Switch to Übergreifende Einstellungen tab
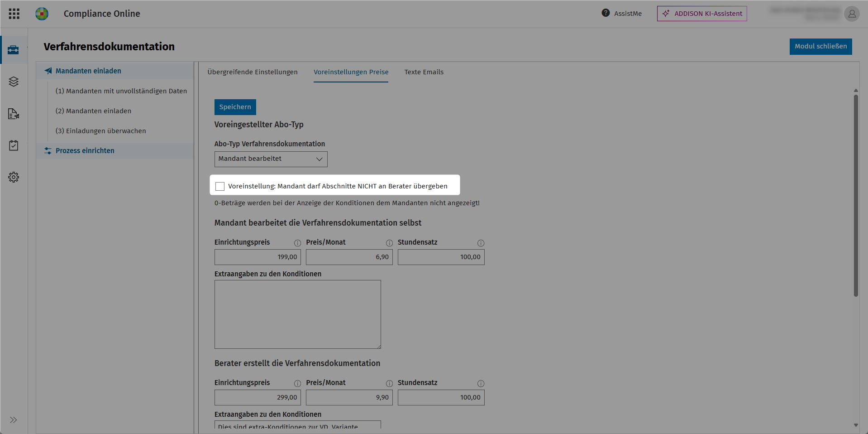The height and width of the screenshot is (434, 868). point(253,72)
